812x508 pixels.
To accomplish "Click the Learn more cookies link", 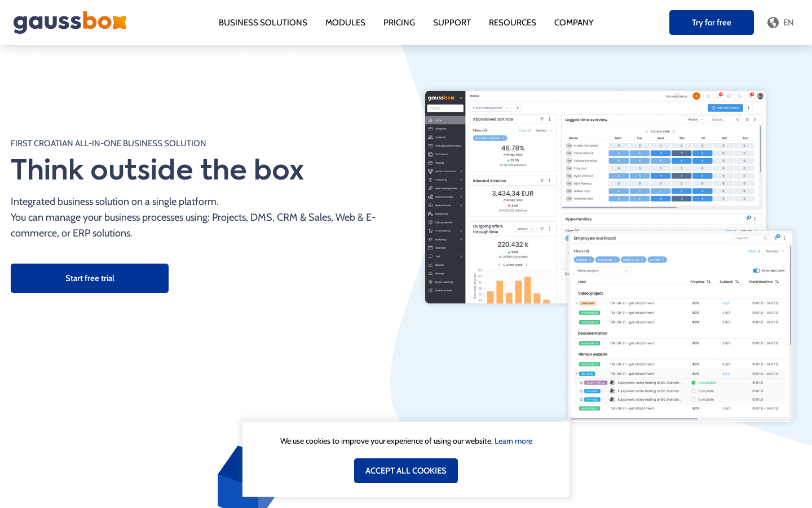I will coord(514,441).
